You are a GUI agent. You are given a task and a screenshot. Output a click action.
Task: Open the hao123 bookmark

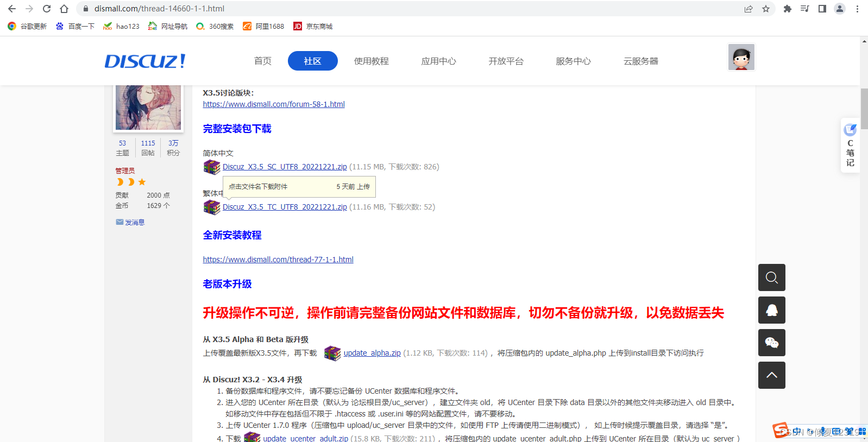tap(121, 26)
